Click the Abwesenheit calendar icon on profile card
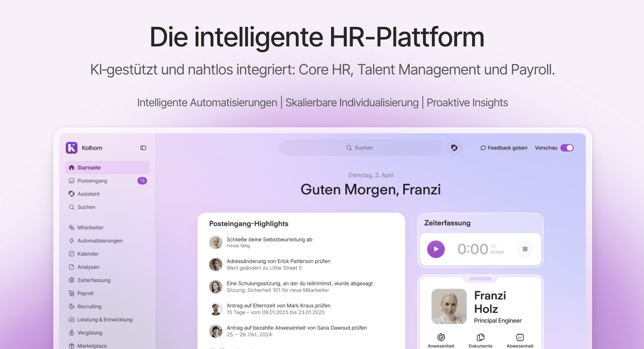The height and width of the screenshot is (349, 644). click(520, 337)
